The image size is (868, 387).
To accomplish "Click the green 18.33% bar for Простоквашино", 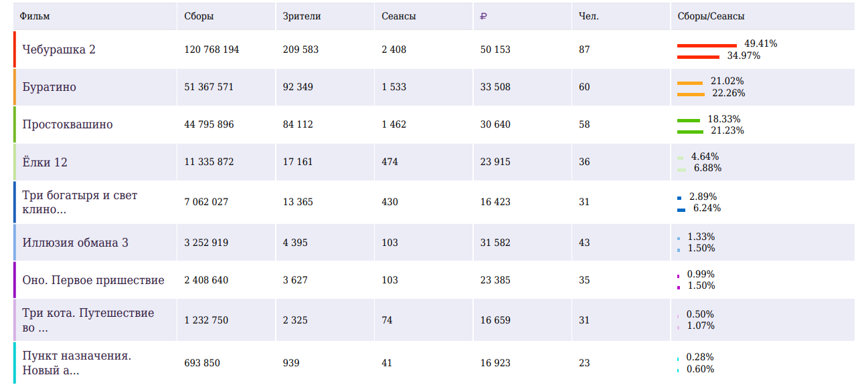I will pyautogui.click(x=688, y=120).
